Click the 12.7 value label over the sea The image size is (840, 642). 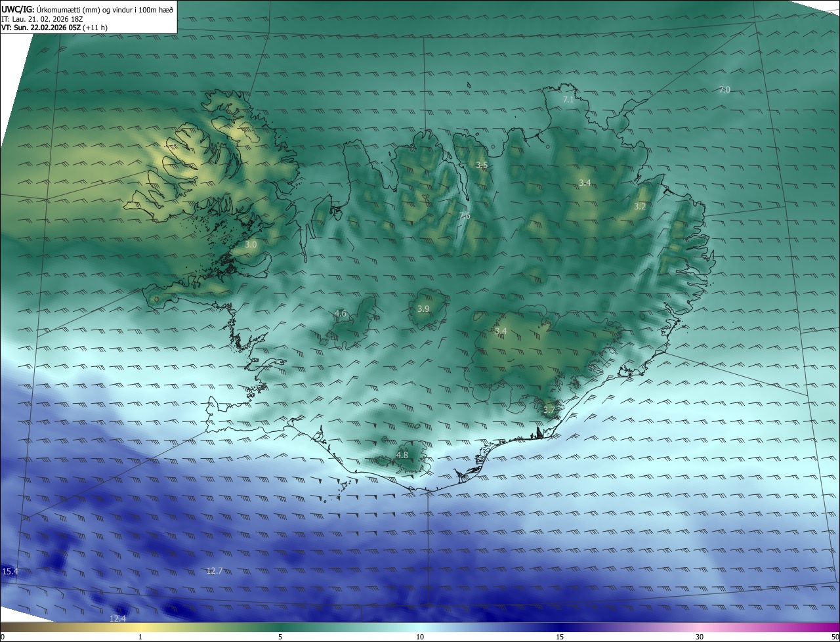click(215, 570)
